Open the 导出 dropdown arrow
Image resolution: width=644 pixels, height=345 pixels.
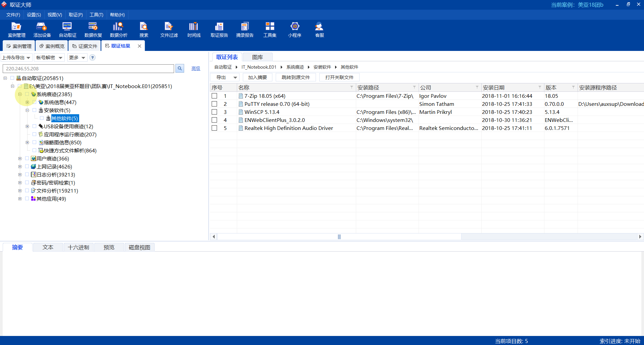click(x=235, y=77)
